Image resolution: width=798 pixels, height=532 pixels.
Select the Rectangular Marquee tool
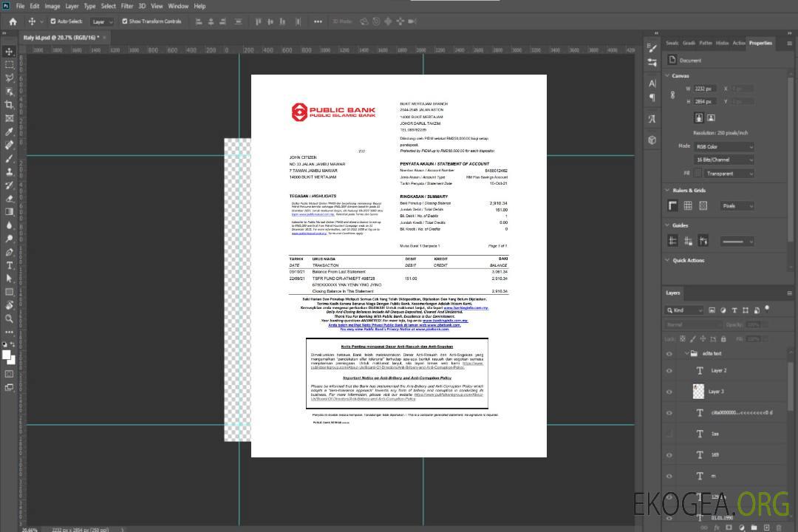(x=9, y=65)
